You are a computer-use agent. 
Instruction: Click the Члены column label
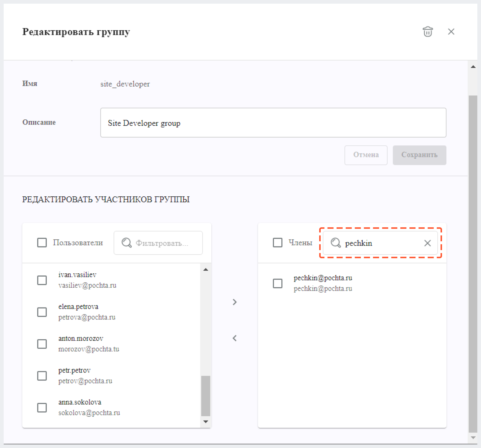[300, 243]
